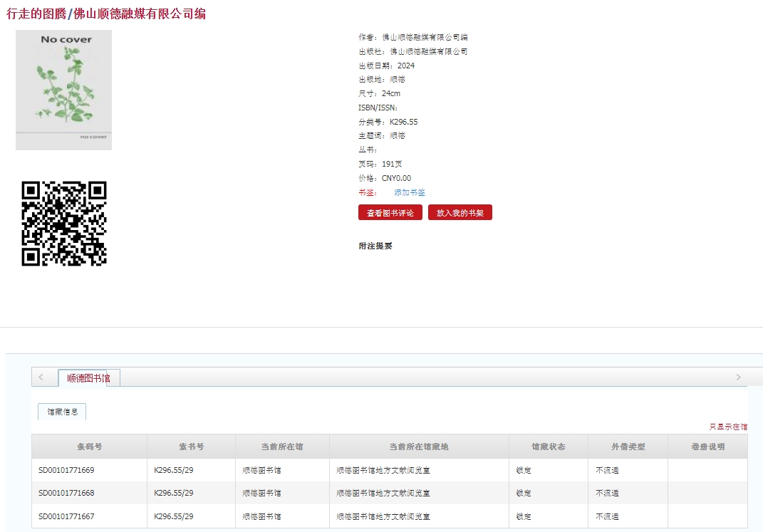Select barcode SD00101771669
The width and height of the screenshot is (763, 532).
point(66,470)
